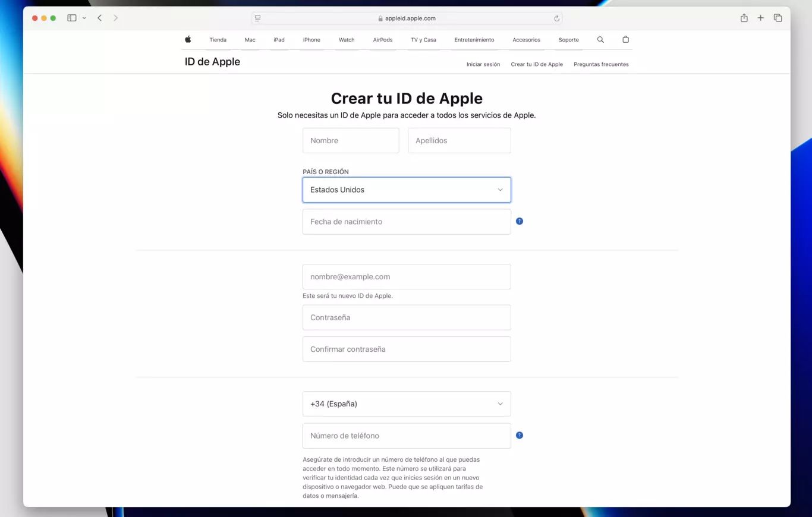
Task: Click the lock icon in the address bar
Action: click(x=380, y=18)
